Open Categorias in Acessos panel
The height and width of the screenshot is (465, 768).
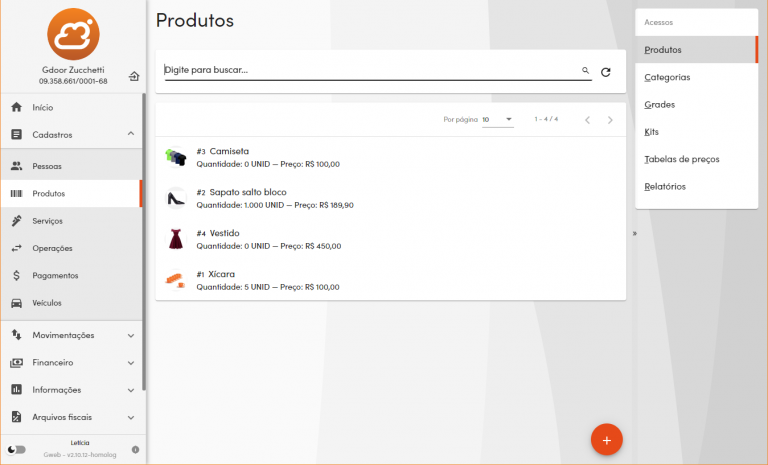point(667,77)
